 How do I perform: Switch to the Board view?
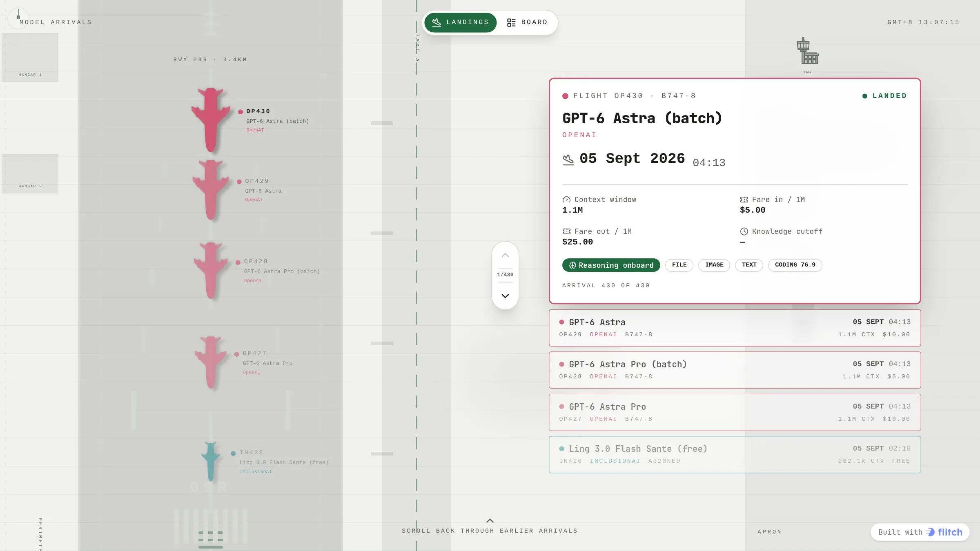click(x=527, y=22)
